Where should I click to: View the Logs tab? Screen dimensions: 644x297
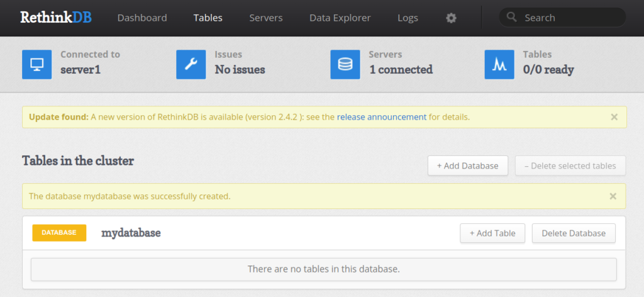click(408, 18)
